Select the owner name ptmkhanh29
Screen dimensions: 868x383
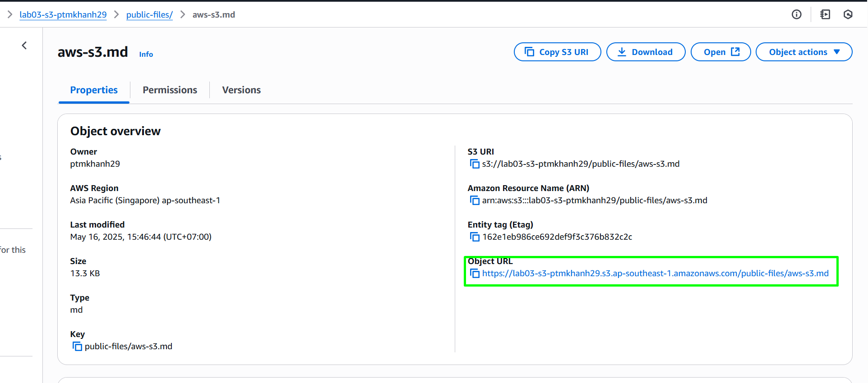[95, 164]
